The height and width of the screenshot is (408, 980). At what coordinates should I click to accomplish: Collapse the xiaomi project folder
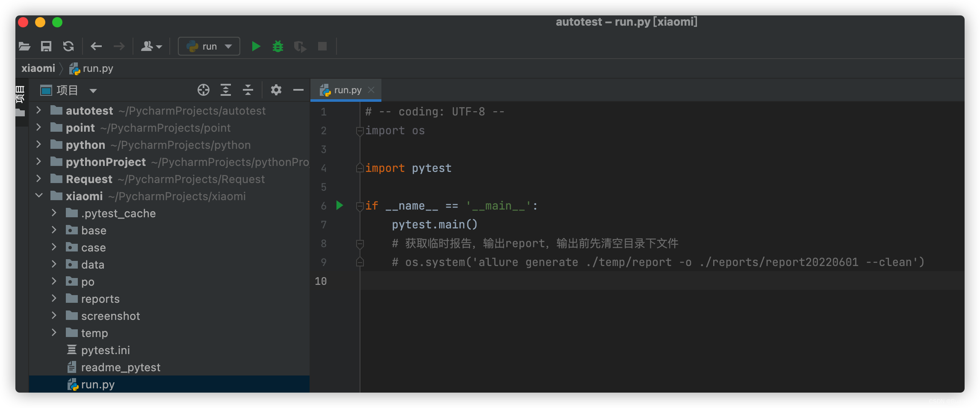pyautogui.click(x=39, y=196)
